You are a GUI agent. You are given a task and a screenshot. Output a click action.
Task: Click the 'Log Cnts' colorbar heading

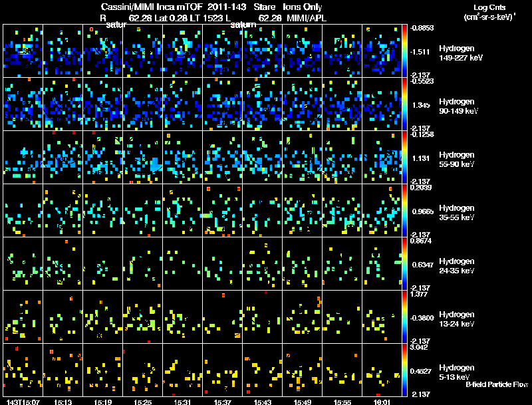pos(489,7)
